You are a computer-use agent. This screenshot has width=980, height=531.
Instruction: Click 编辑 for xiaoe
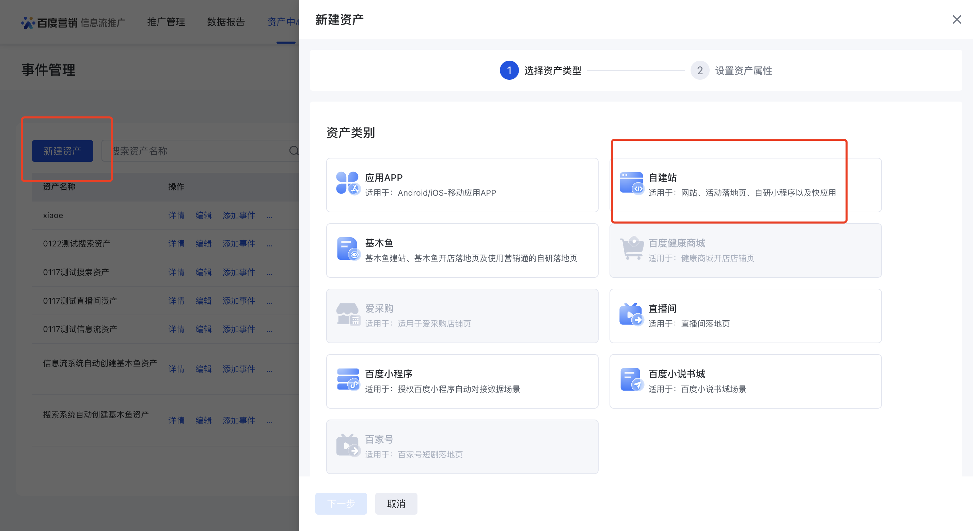pos(203,215)
